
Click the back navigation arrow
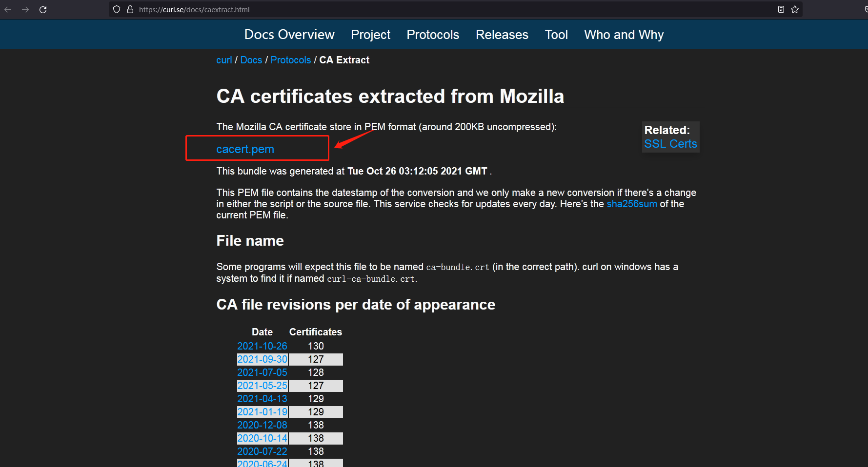(8, 9)
